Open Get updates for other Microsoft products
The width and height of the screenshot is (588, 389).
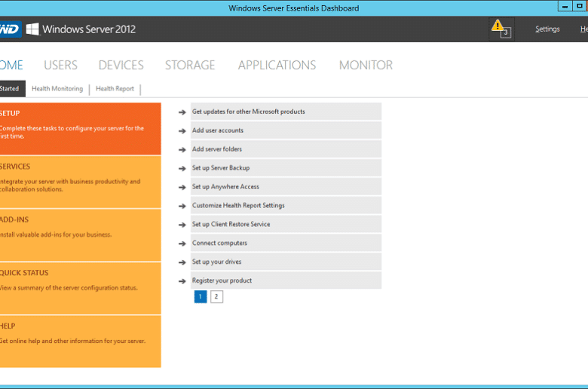point(286,112)
